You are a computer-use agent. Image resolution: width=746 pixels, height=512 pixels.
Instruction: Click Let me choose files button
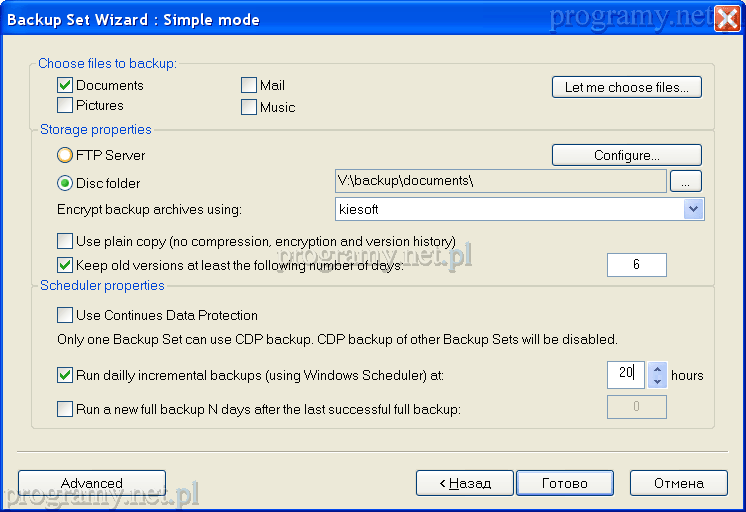626,87
